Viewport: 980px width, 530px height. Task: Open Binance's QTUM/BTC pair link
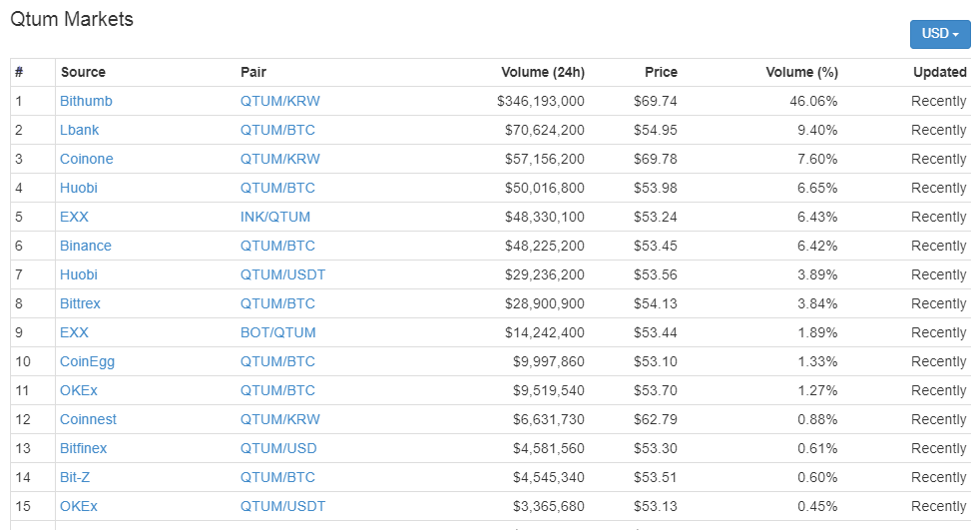pos(277,246)
